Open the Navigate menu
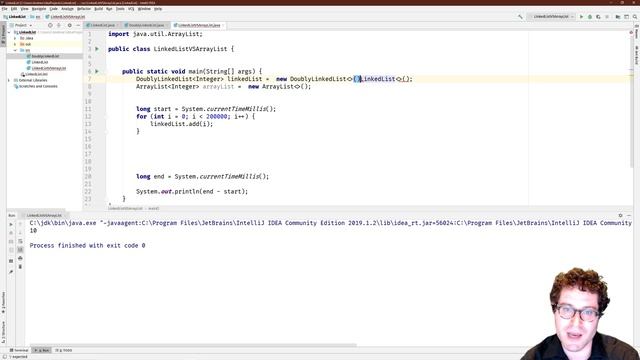The image size is (640, 360). click(x=39, y=9)
